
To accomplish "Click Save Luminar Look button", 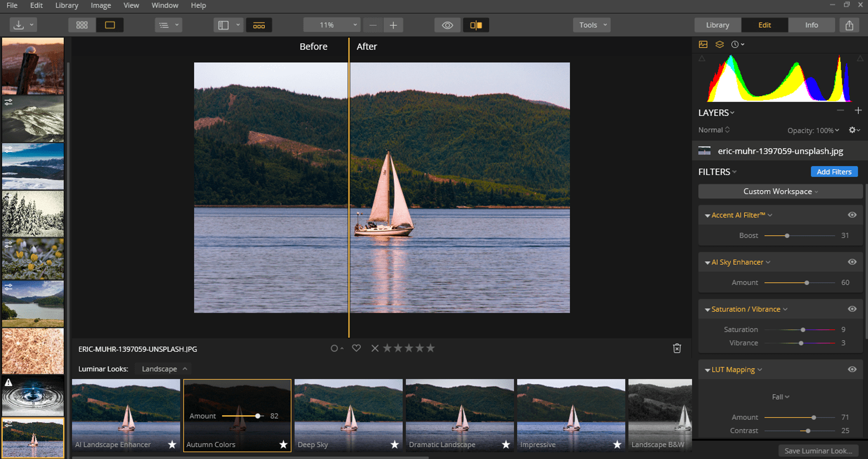I will (818, 451).
